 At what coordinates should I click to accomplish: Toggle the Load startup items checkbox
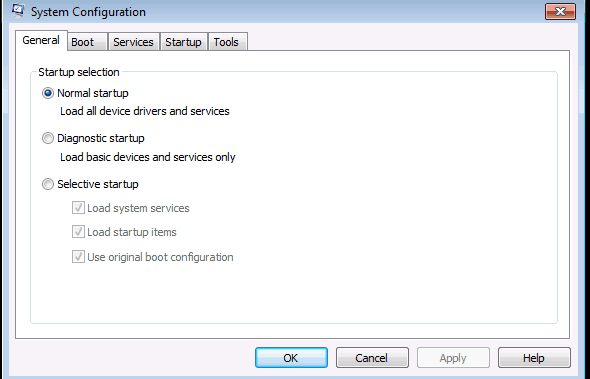pyautogui.click(x=78, y=232)
